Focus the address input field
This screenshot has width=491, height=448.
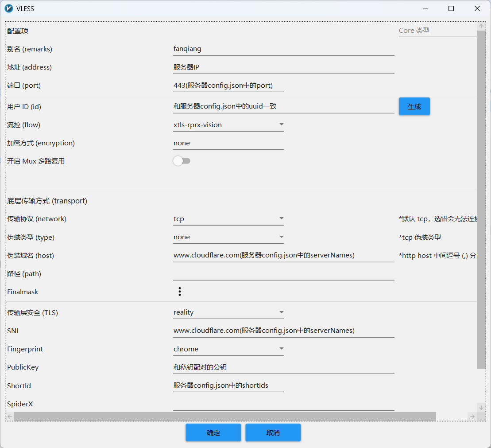283,67
